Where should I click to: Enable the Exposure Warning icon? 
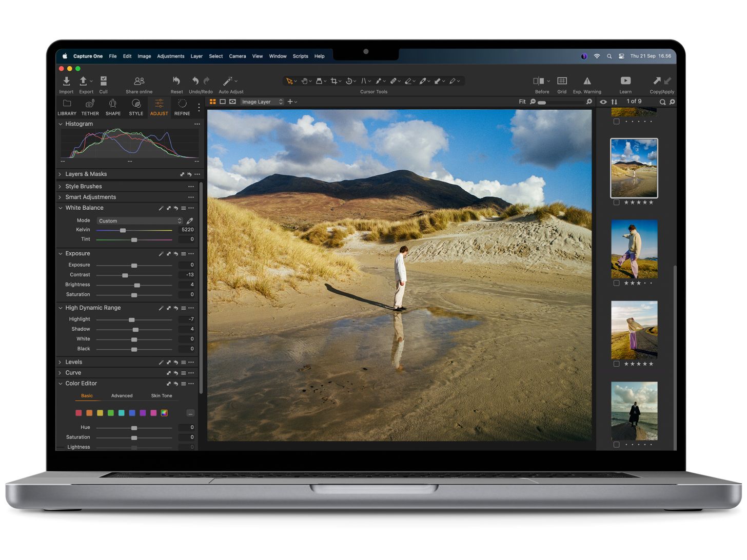point(587,81)
